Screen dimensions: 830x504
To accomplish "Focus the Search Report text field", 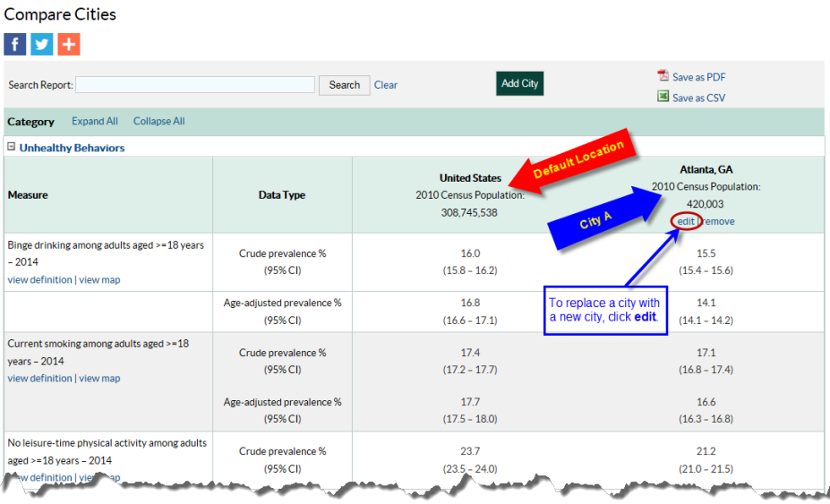I will pos(195,85).
